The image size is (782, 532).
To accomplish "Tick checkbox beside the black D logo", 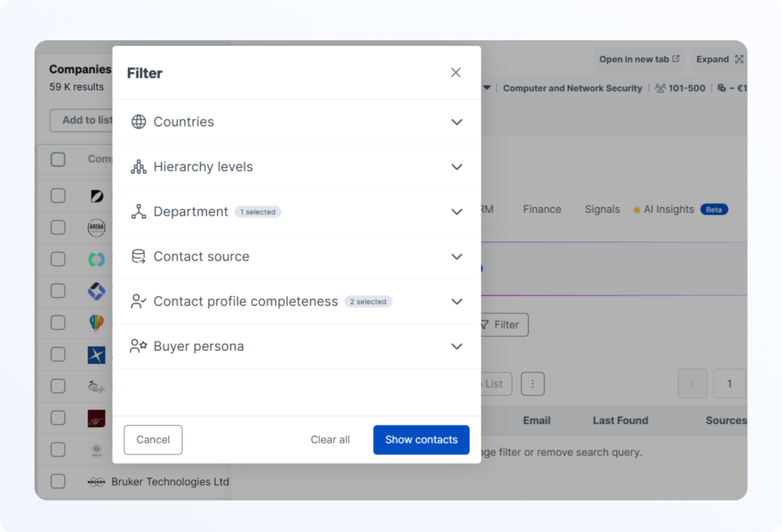I will tap(57, 196).
